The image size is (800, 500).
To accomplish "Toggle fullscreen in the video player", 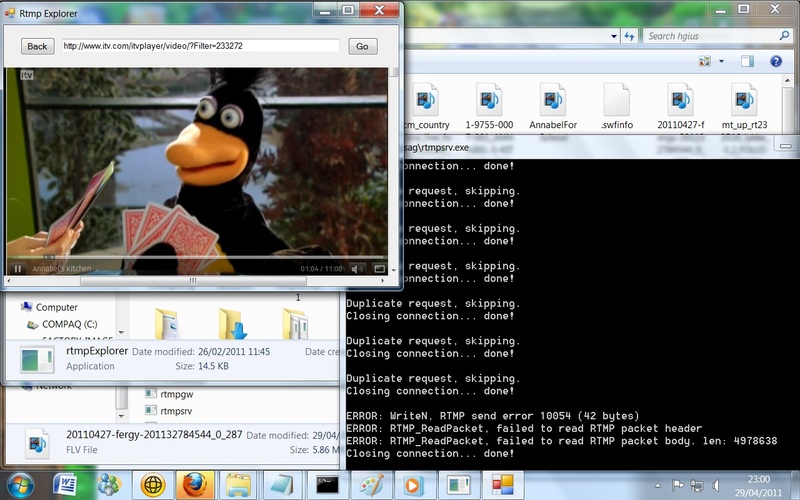I will (x=380, y=268).
